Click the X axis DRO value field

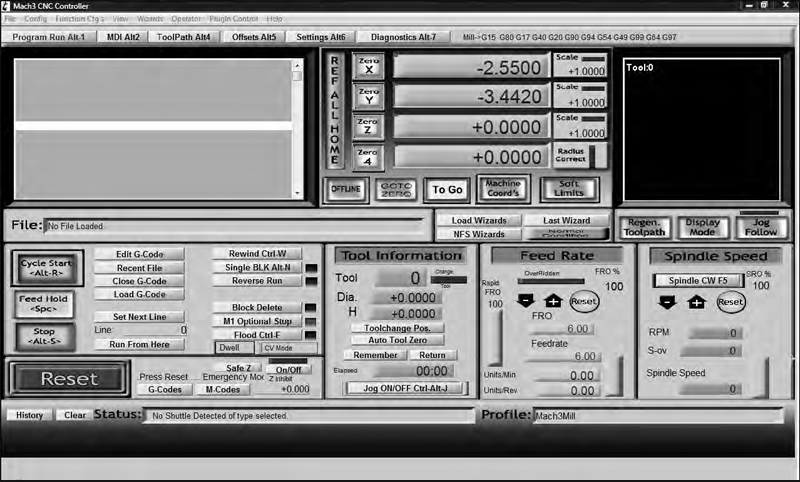pos(471,67)
